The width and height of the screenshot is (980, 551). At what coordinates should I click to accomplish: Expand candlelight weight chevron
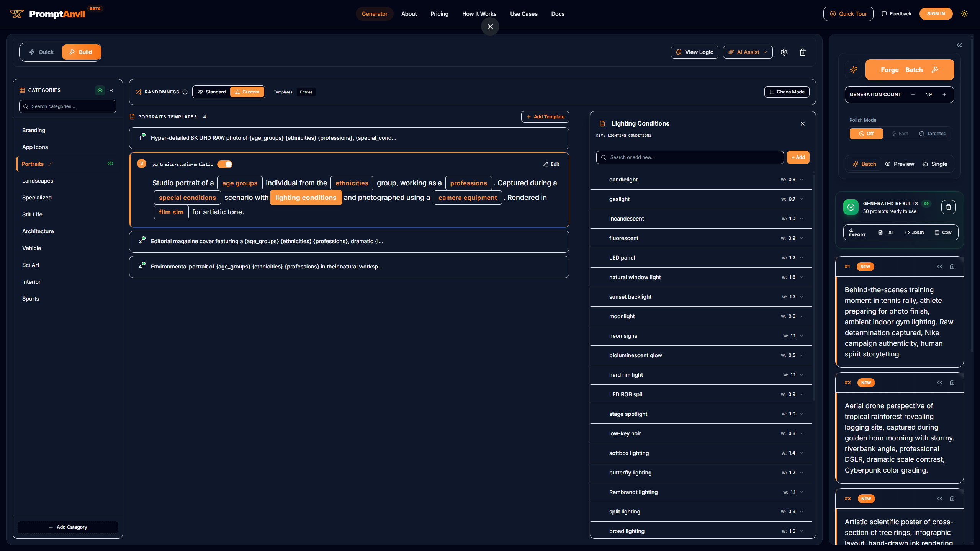pos(802,180)
